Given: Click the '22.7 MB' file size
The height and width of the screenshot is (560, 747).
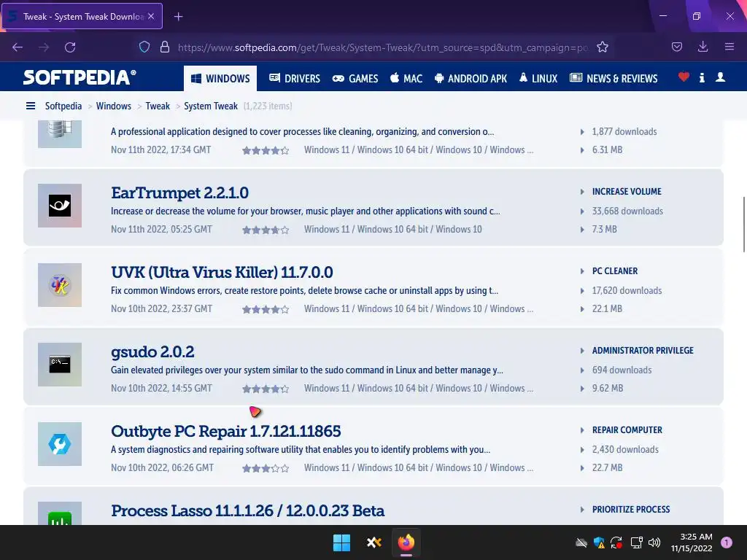Looking at the screenshot, I should (x=607, y=467).
